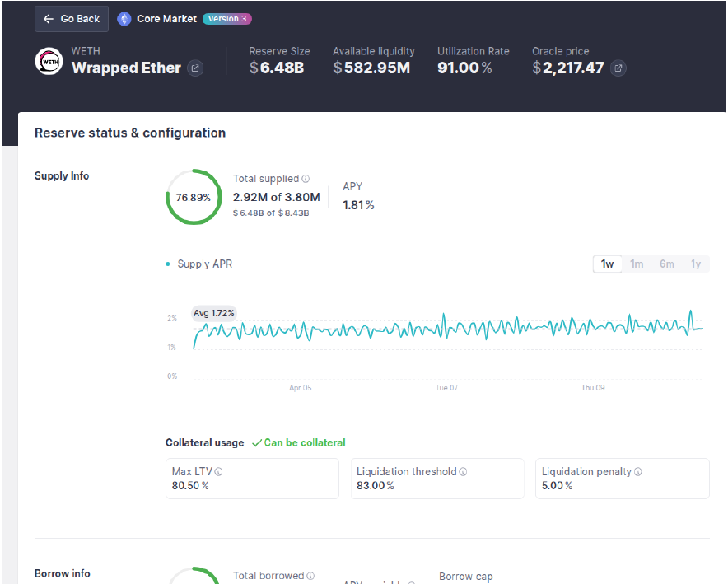Click the Supply APR legend item

click(204, 264)
